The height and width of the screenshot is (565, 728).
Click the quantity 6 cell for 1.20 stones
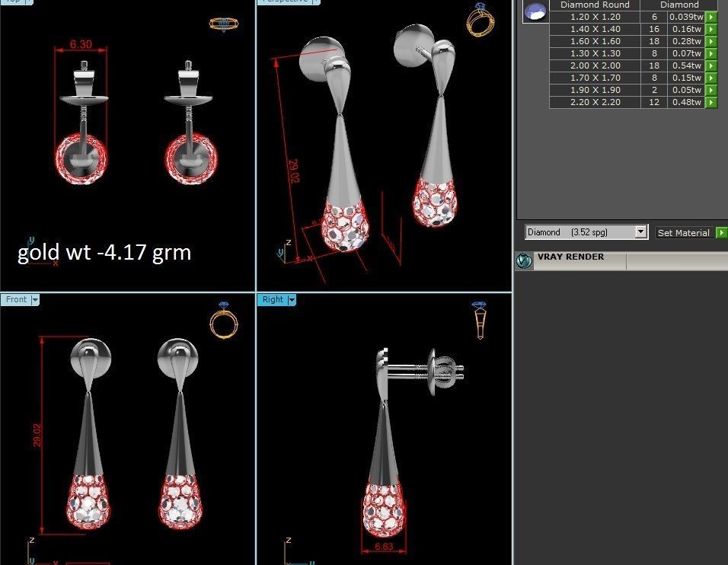tap(654, 17)
